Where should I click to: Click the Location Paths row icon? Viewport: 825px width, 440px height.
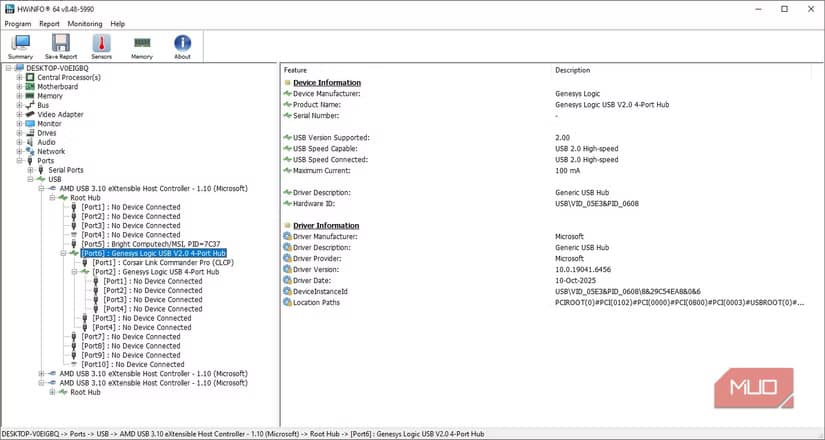coord(287,302)
